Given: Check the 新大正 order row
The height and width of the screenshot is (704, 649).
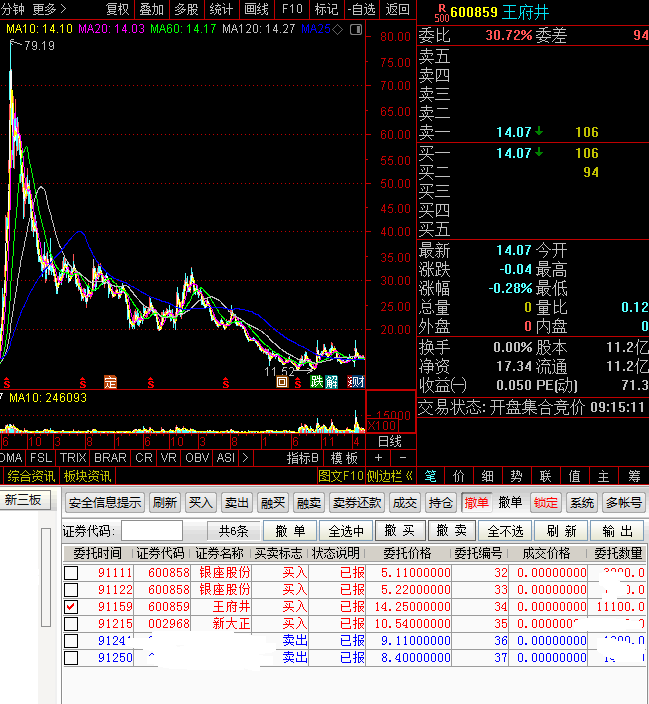Looking at the screenshot, I should click(x=71, y=624).
